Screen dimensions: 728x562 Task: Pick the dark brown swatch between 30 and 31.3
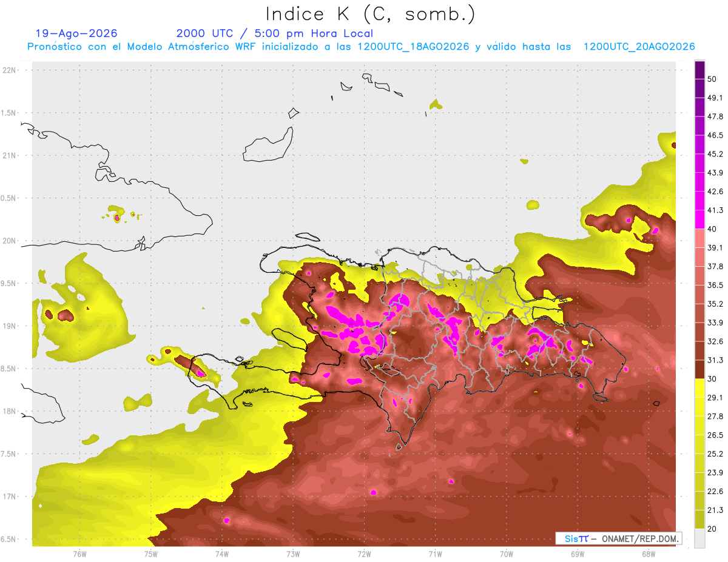tap(699, 370)
